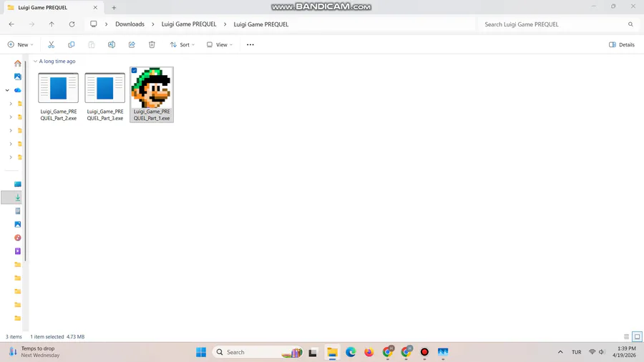
Task: Click the Paste clipboard icon
Action: tap(91, 45)
